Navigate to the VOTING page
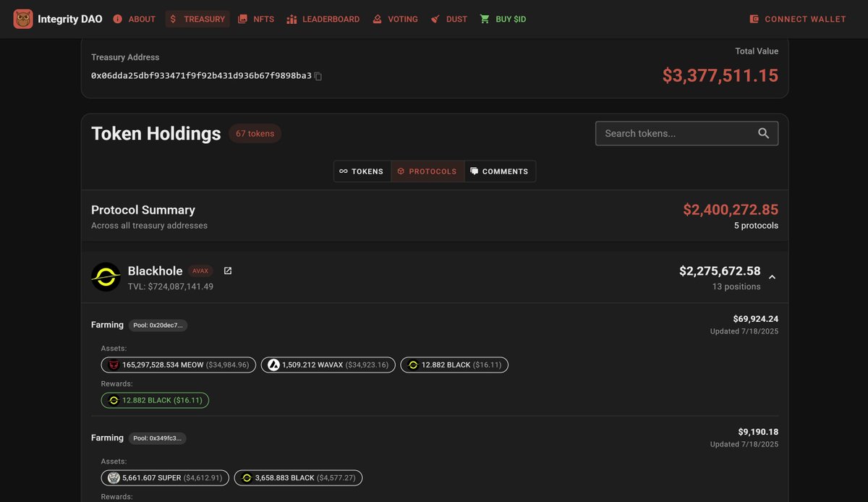This screenshot has height=502, width=868. point(395,19)
